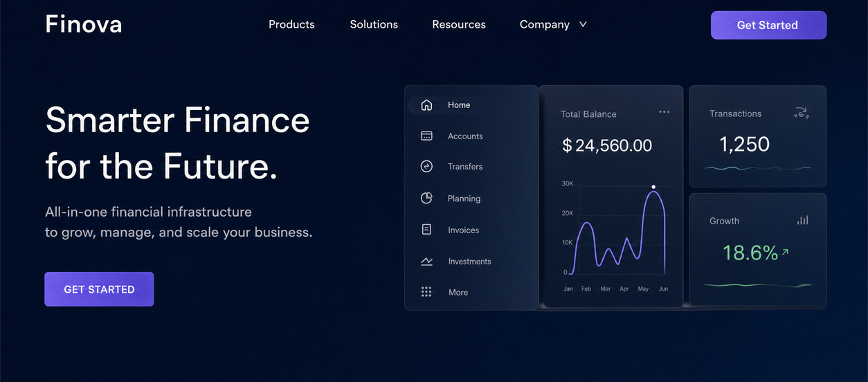Viewport: 868px width, 382px height.
Task: Click the growth upward arrow icon
Action: click(785, 253)
